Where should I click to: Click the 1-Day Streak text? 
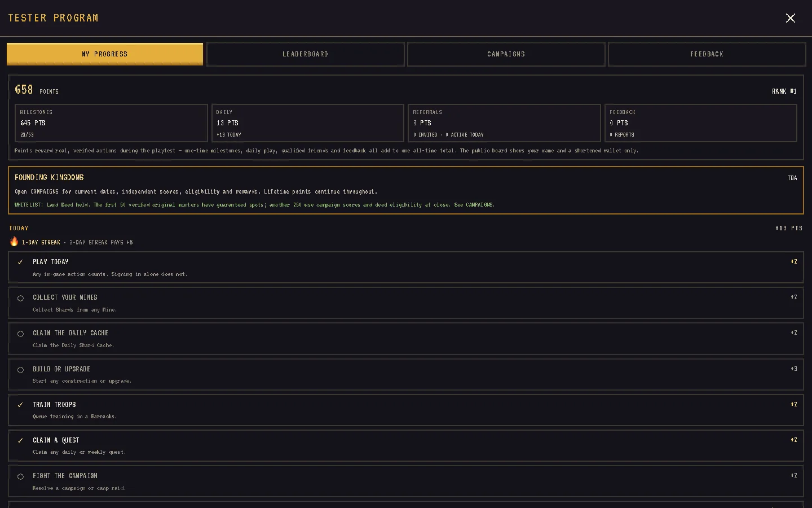41,242
